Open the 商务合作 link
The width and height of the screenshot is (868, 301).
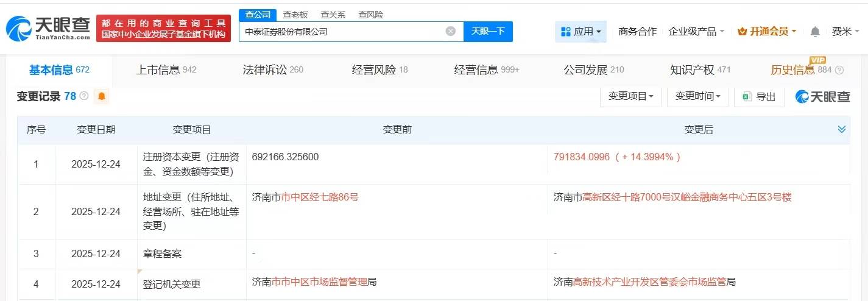coord(637,32)
